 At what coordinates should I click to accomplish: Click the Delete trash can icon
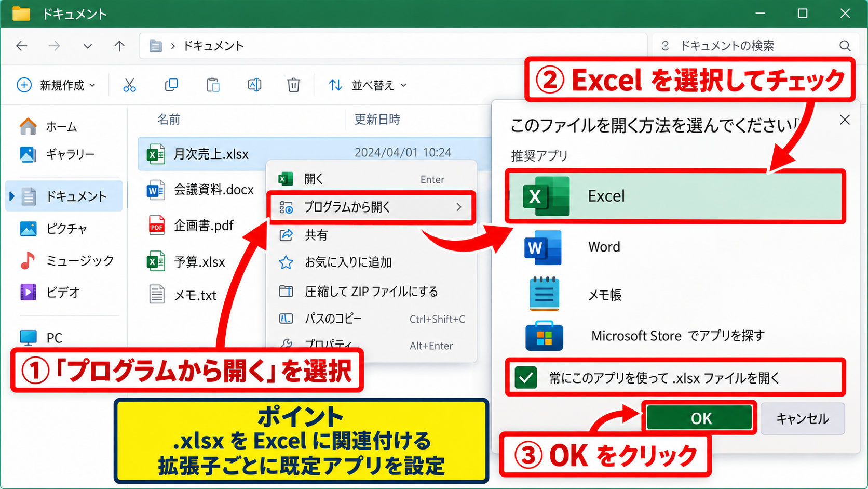click(x=293, y=85)
